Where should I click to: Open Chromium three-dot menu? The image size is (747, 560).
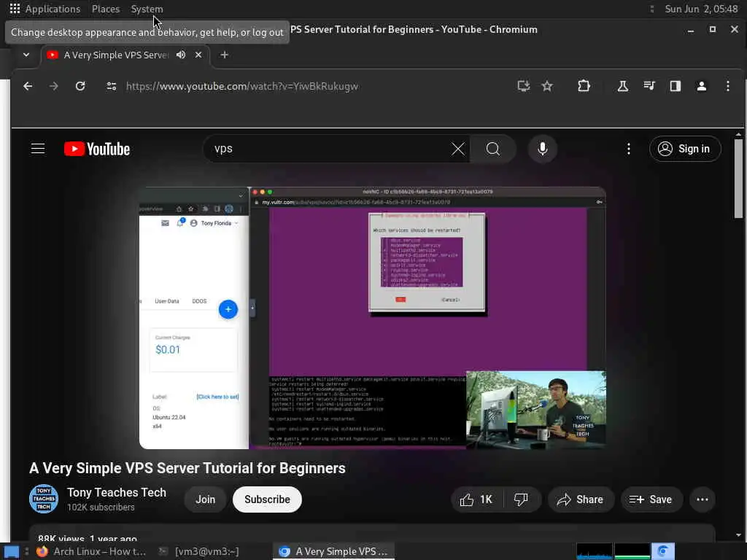click(x=727, y=86)
